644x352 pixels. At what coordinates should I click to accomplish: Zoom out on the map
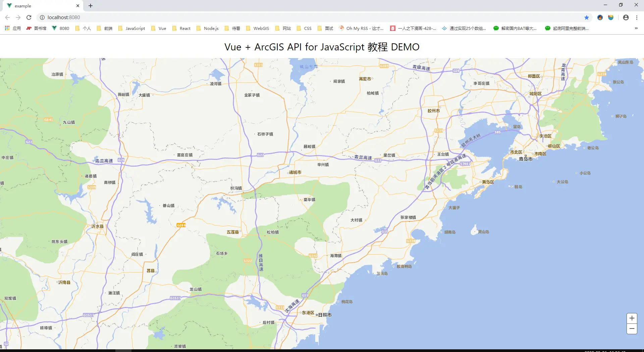[632, 329]
